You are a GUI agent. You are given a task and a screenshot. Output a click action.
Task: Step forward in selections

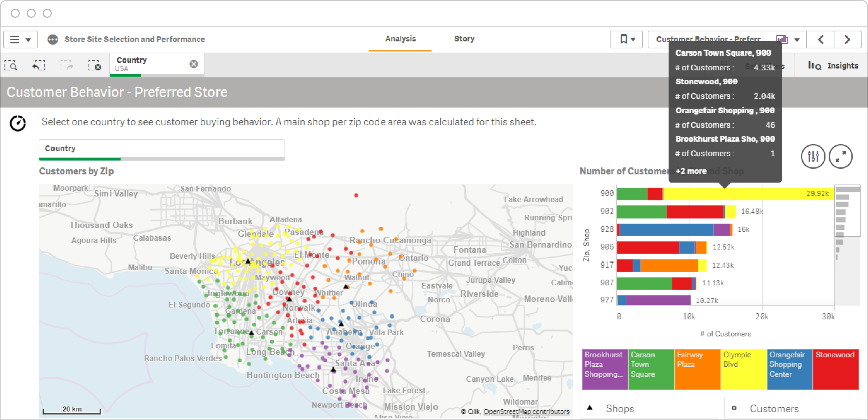tap(67, 65)
